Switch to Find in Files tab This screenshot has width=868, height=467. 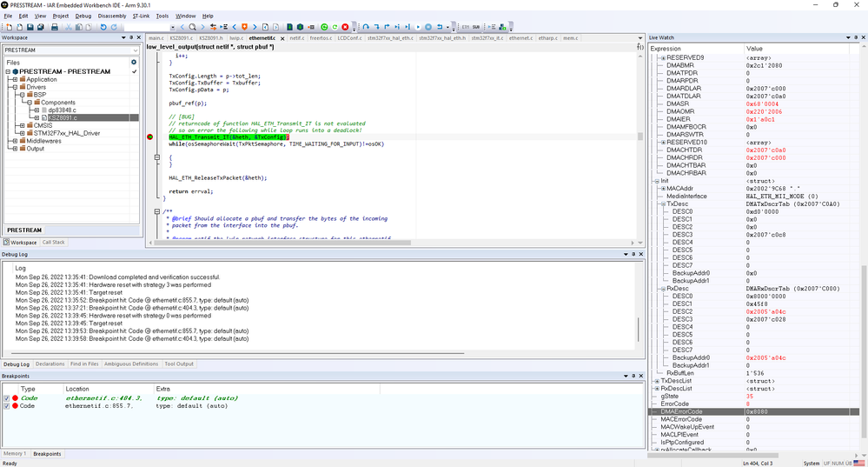tap(84, 364)
